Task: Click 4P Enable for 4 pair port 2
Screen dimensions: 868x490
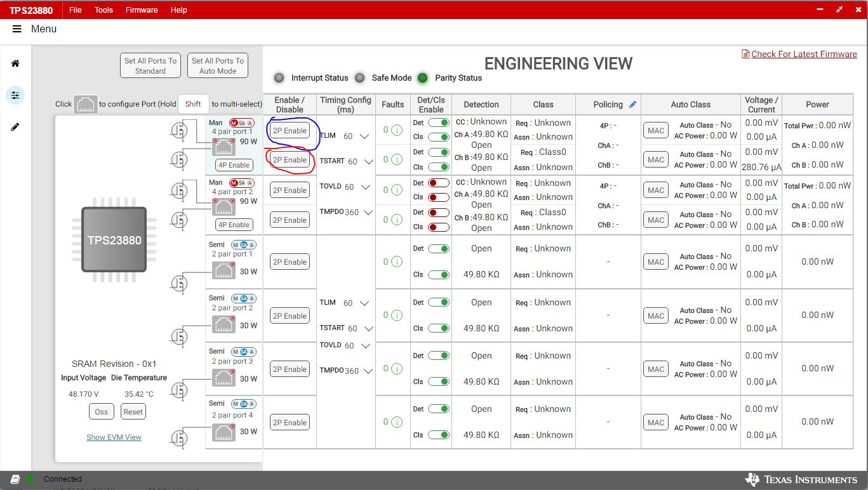Action: 234,225
